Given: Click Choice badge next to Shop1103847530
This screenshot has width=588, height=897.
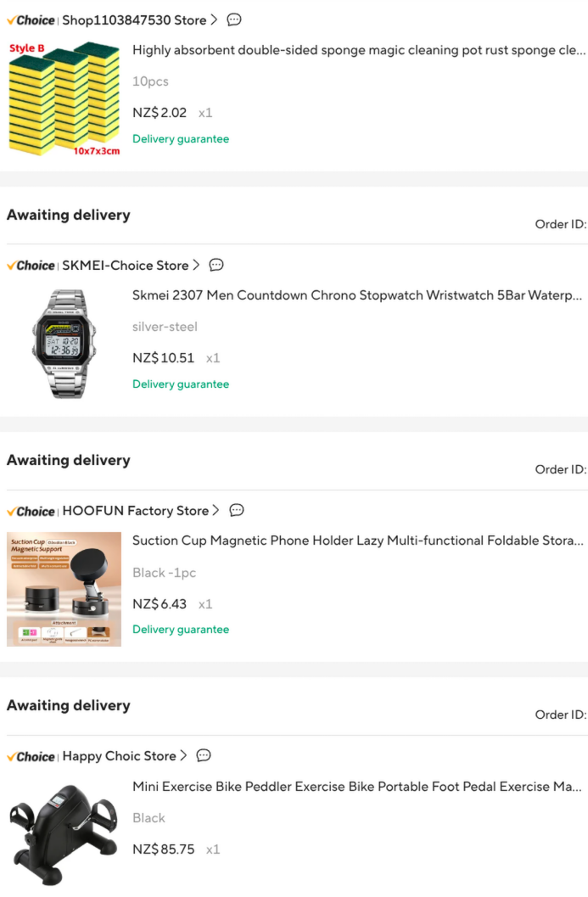Looking at the screenshot, I should (31, 20).
